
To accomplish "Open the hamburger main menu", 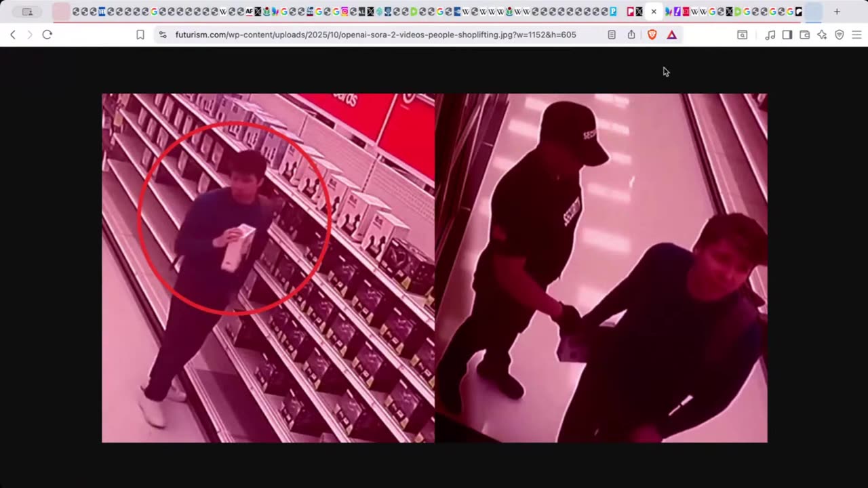I will pos(856,35).
